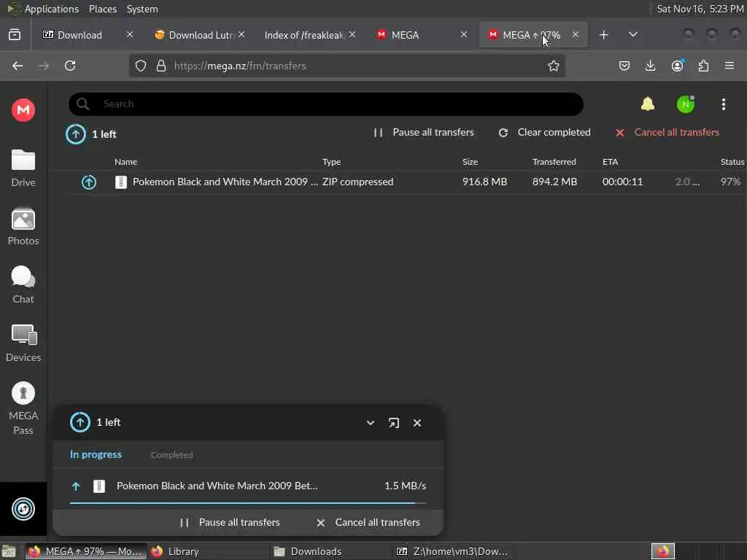
Task: Click the show desktop taskbar icon
Action: point(9,551)
